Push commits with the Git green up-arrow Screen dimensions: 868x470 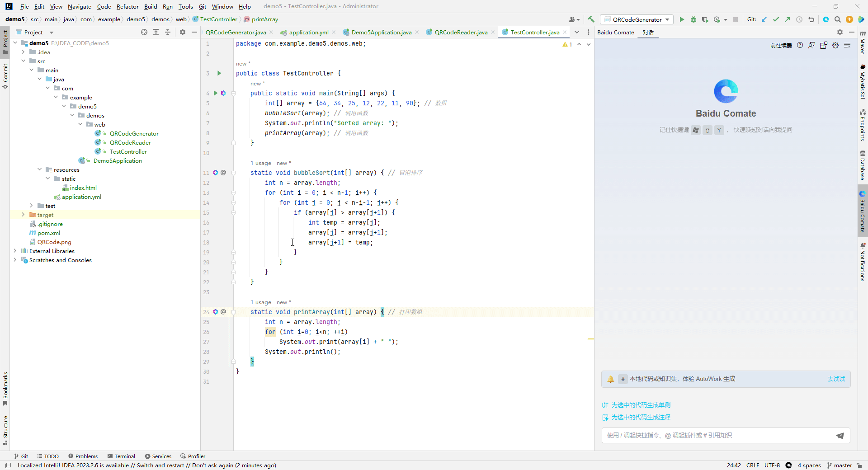[788, 19]
